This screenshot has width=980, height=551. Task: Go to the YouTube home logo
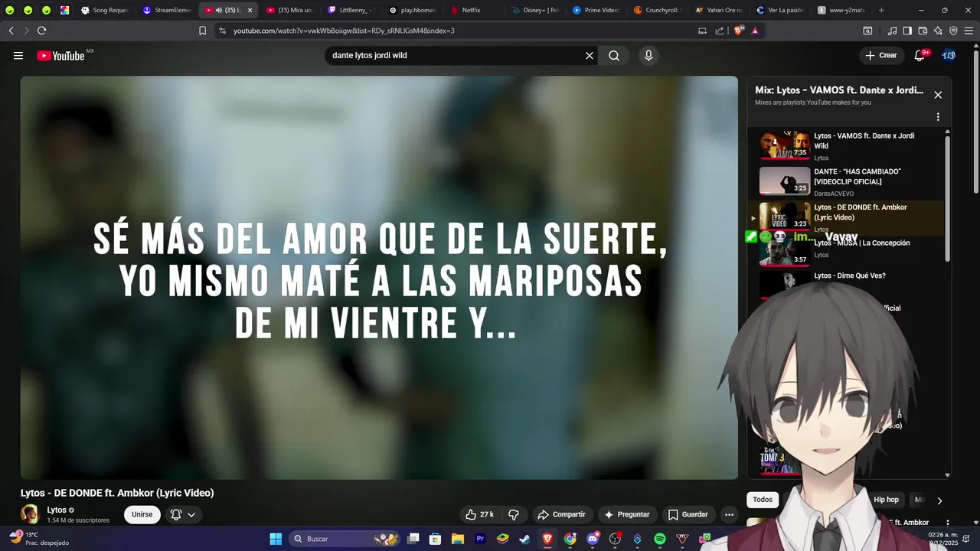pyautogui.click(x=60, y=56)
